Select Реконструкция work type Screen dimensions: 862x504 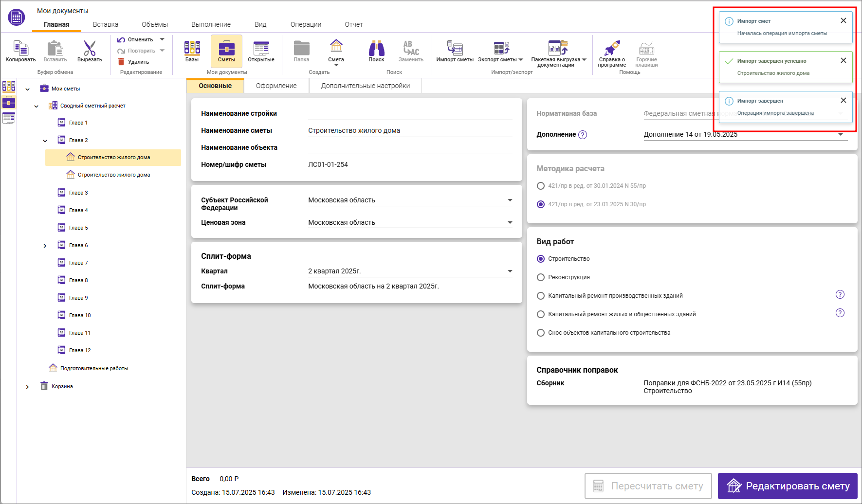[541, 277]
